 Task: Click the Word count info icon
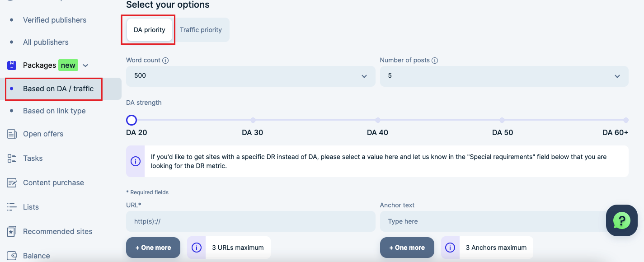tap(165, 61)
